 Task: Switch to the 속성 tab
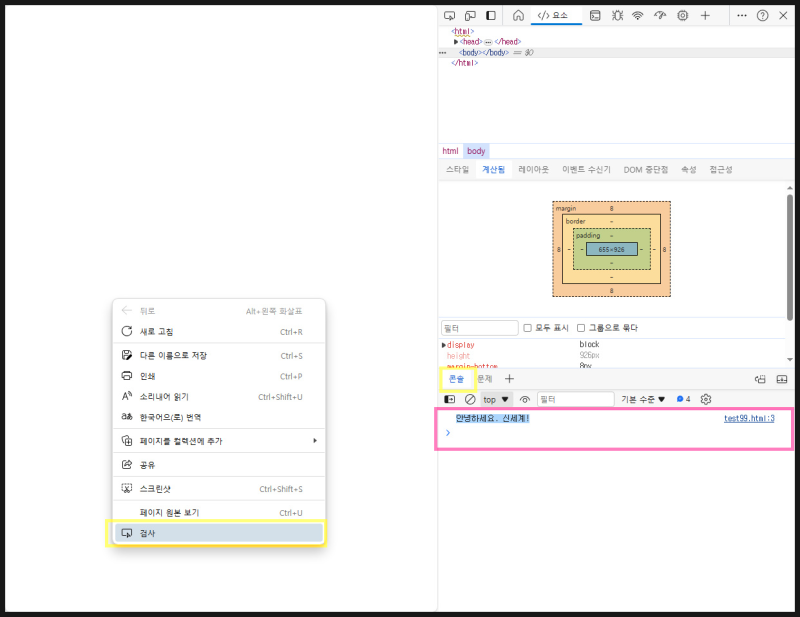689,169
